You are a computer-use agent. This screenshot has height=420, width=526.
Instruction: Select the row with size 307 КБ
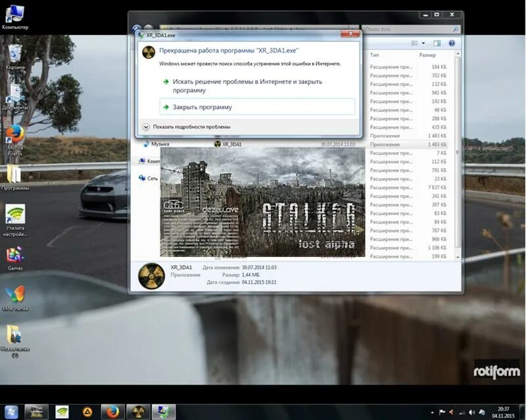click(x=408, y=204)
